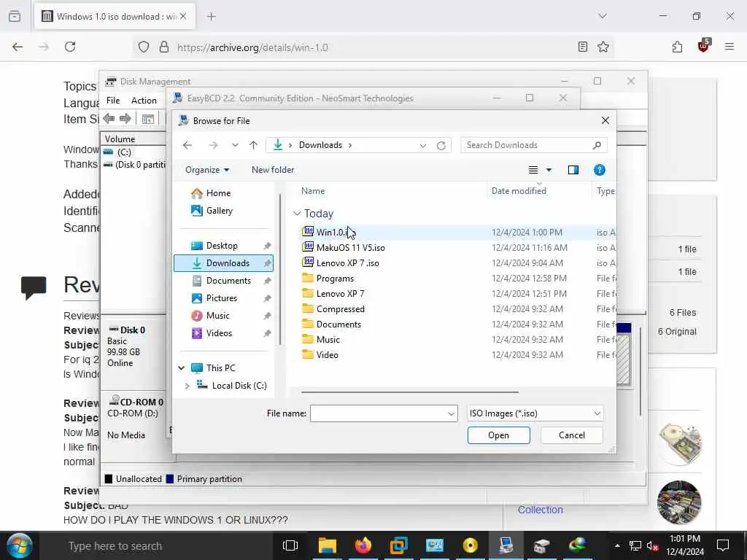The image size is (747, 560).
Task: Open view options dropdown arrow
Action: 549,170
